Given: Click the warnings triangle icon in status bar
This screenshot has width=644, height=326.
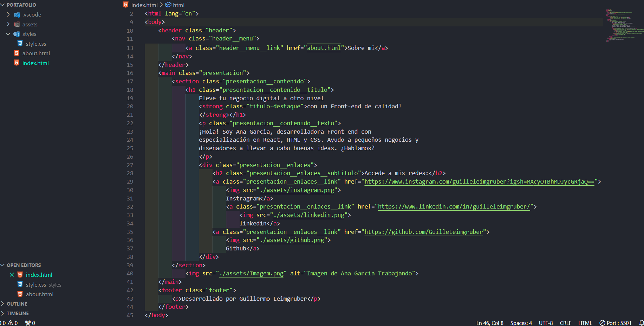Looking at the screenshot, I should coord(10,323).
